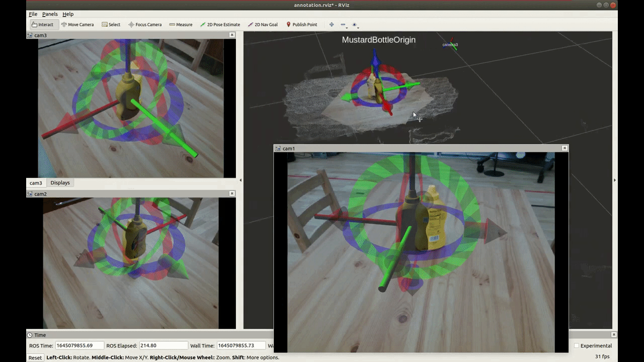This screenshot has height=362, width=644.
Task: Open the minus remove-tool dropdown
Action: click(344, 24)
